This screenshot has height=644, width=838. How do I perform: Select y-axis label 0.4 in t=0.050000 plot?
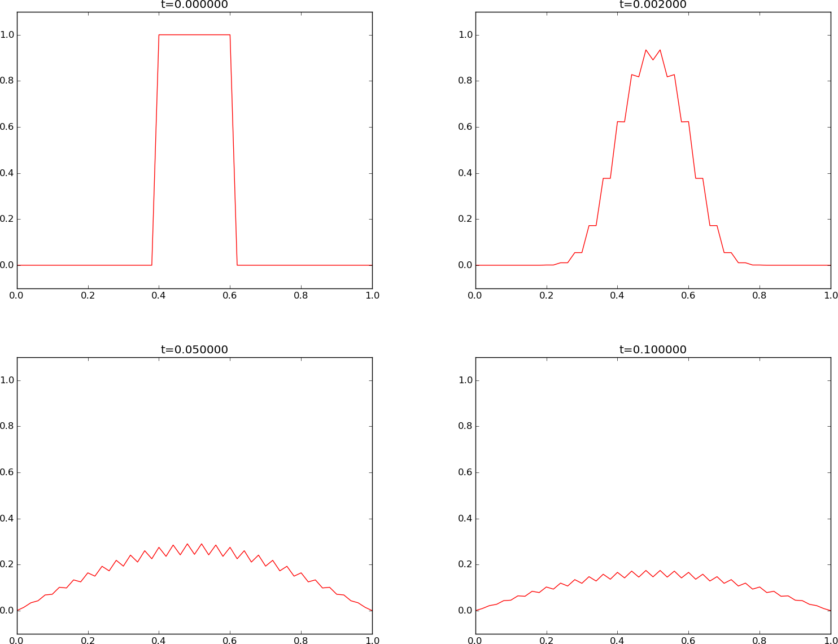point(7,519)
